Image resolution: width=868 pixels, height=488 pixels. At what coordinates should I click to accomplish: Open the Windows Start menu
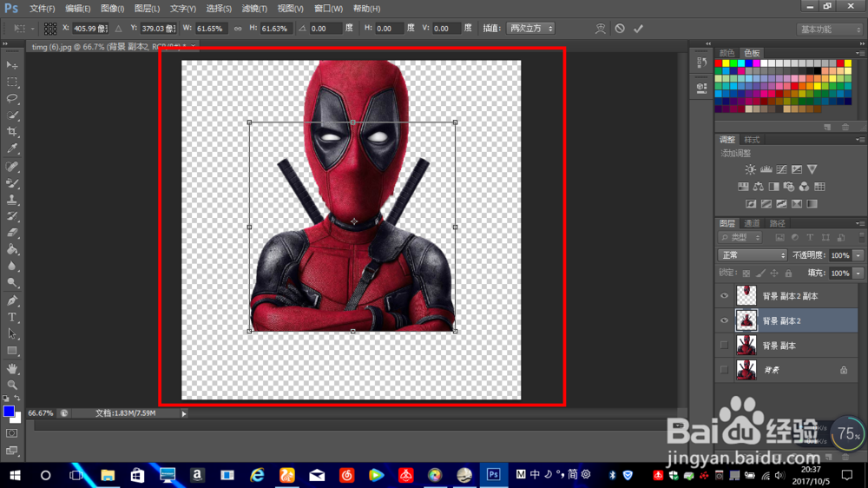pyautogui.click(x=15, y=475)
